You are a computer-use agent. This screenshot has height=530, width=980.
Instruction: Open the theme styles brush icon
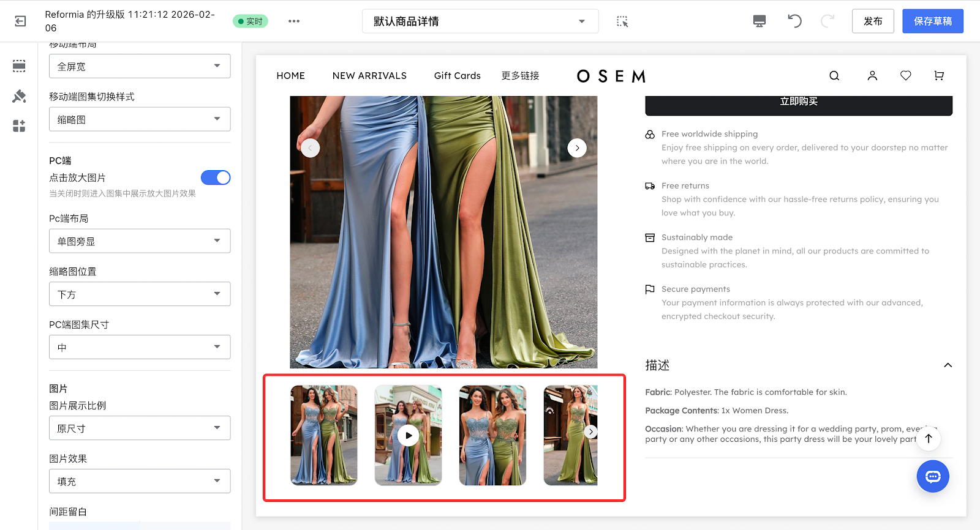tap(19, 96)
